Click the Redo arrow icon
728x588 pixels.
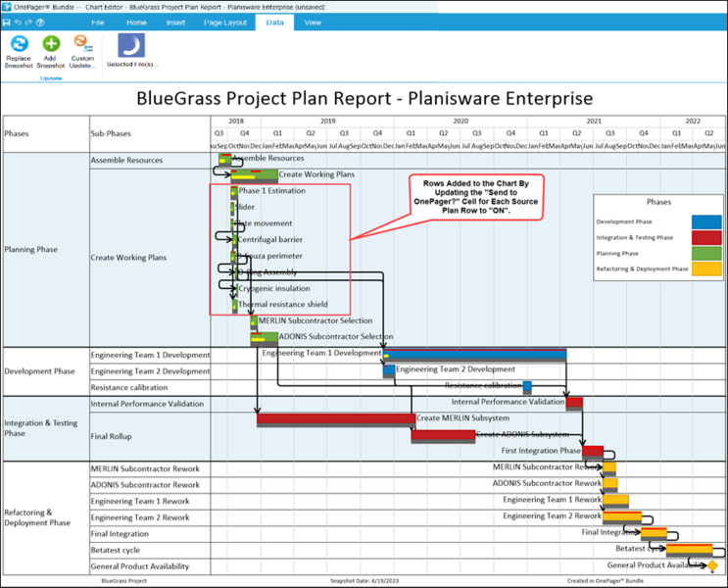[28, 23]
